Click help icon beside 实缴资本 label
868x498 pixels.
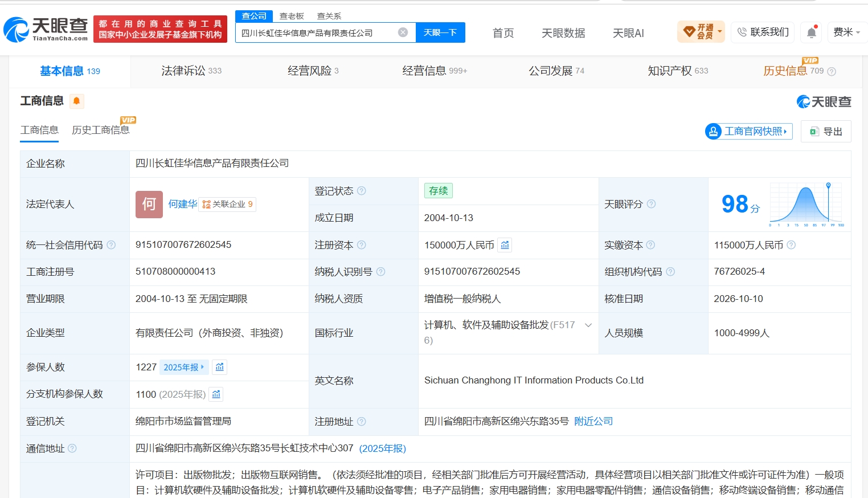[x=650, y=245]
